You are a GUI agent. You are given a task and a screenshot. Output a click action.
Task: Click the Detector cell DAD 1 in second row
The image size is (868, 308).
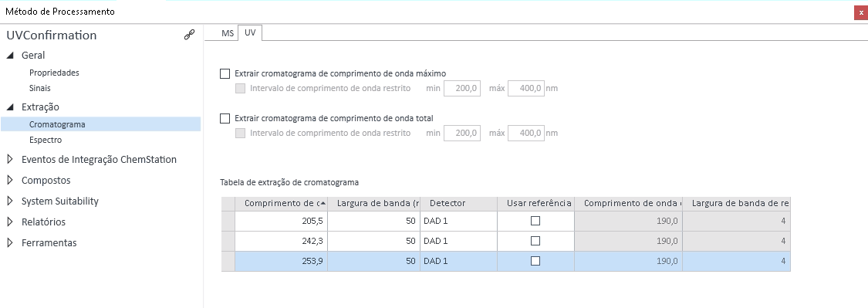[458, 241]
